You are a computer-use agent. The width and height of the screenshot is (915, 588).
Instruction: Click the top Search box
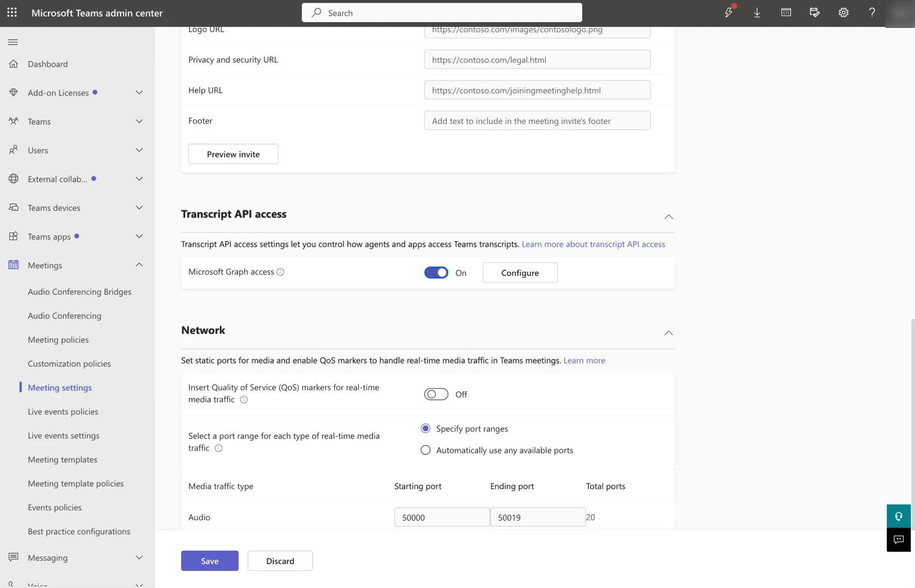(442, 12)
